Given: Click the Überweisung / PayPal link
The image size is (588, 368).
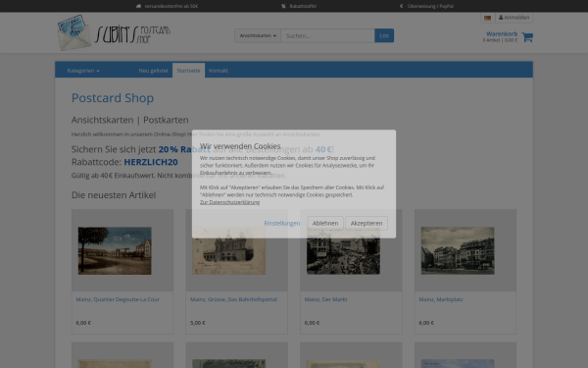Looking at the screenshot, I should pos(430,6).
